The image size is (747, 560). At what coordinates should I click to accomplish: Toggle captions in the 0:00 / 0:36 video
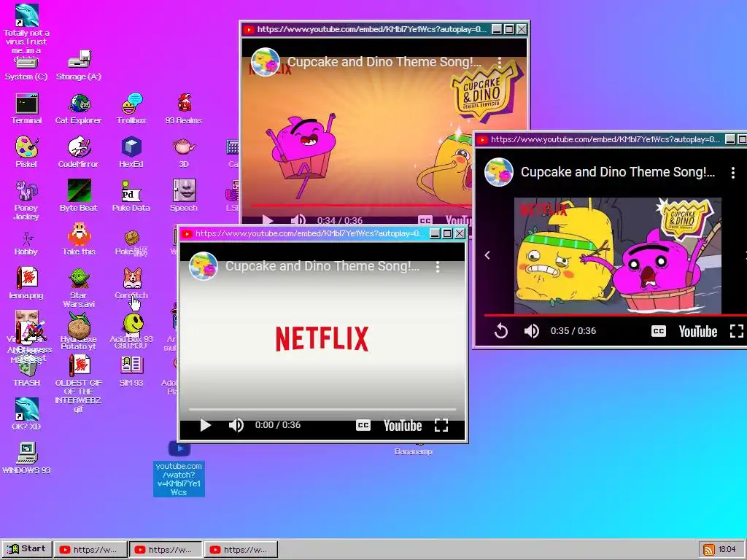click(x=363, y=425)
